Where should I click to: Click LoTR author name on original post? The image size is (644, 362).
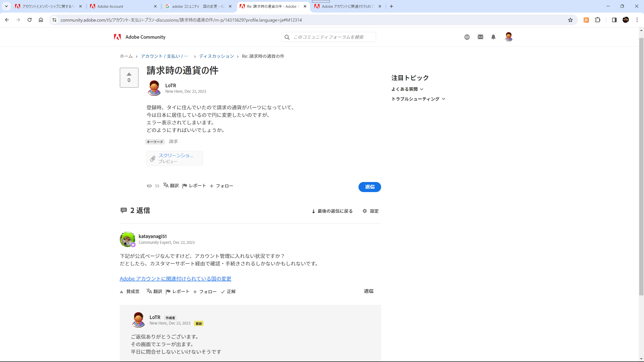171,85
